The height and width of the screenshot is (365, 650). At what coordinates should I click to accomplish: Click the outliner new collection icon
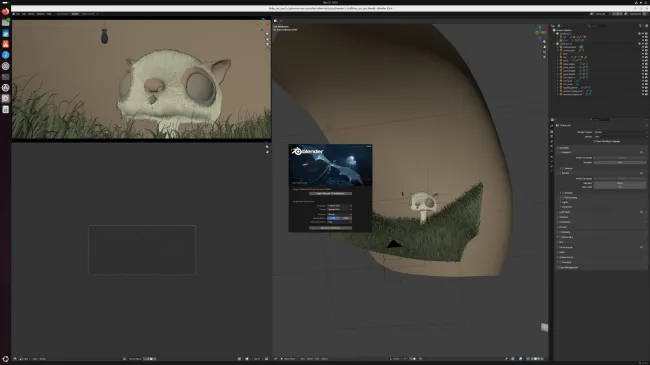click(646, 26)
